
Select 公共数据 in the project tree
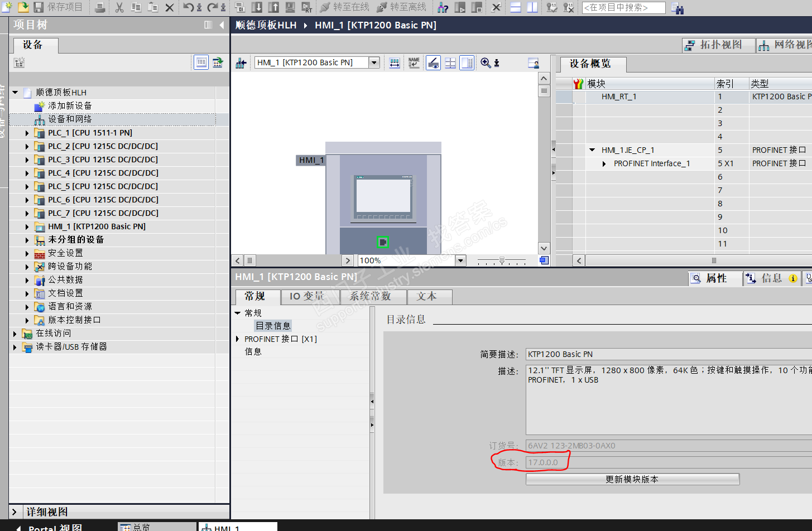[65, 279]
